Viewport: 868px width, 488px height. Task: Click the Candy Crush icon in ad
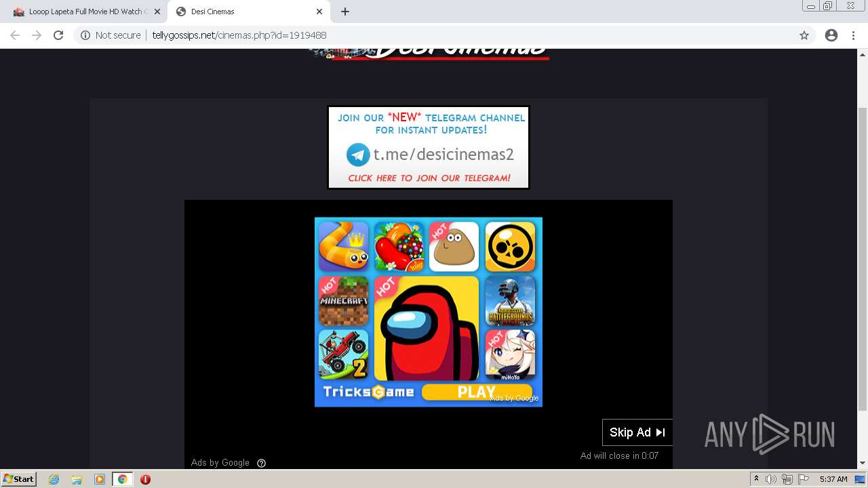coord(399,247)
